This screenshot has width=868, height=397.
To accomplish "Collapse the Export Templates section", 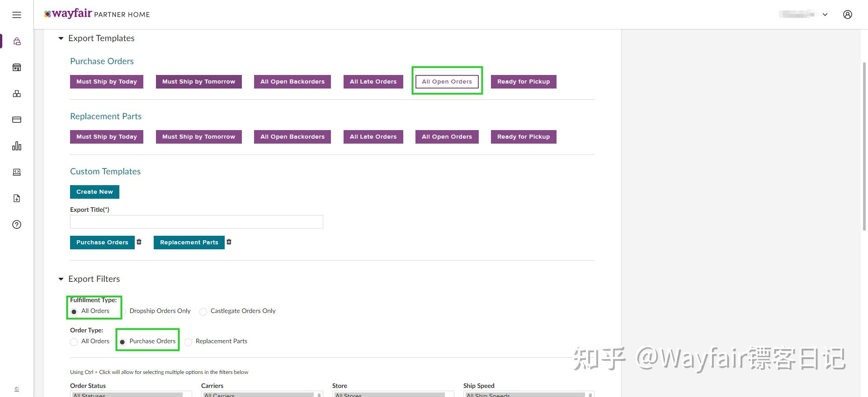I will point(61,38).
